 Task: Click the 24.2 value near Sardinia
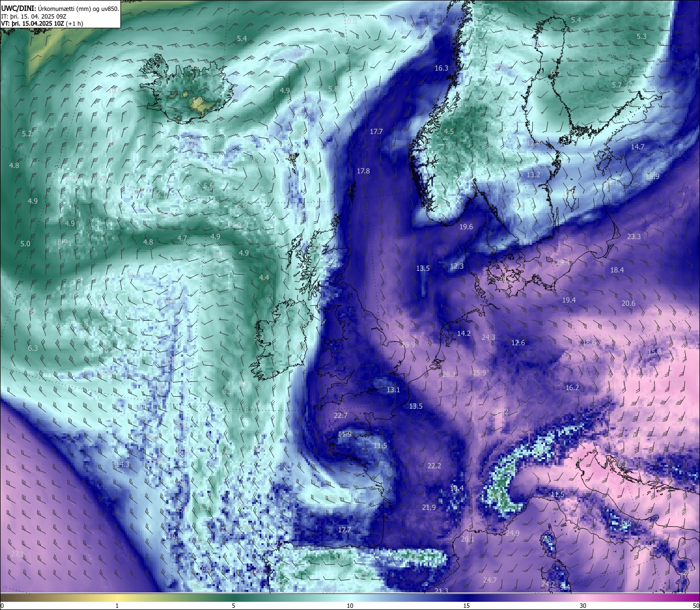coord(548,584)
